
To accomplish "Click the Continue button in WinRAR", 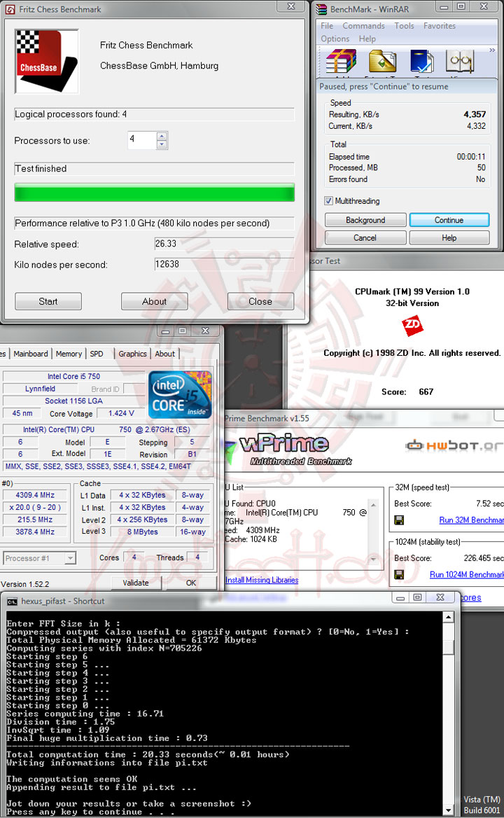I will click(449, 220).
